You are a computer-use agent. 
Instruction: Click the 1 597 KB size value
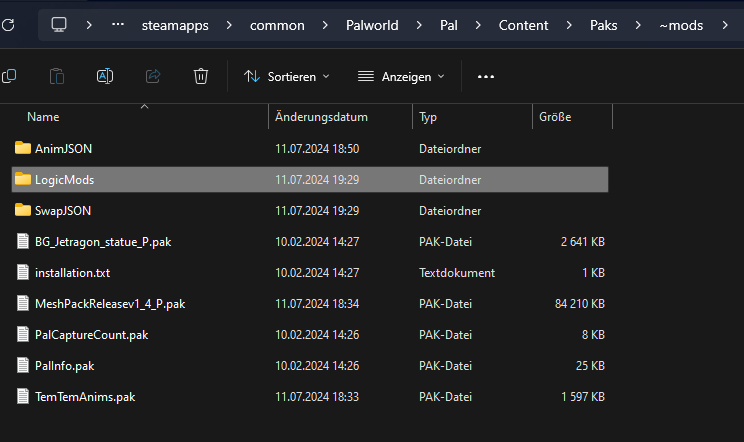(583, 396)
